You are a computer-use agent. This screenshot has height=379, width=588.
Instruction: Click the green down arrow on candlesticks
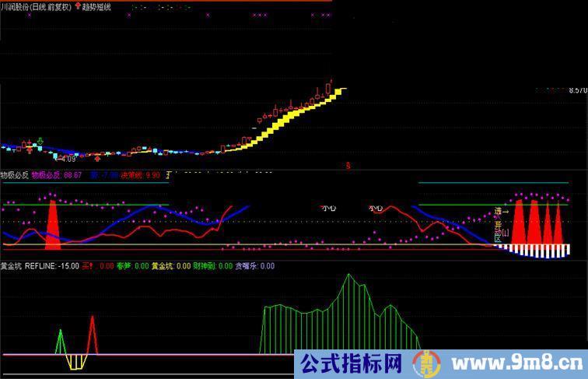[x=39, y=142]
